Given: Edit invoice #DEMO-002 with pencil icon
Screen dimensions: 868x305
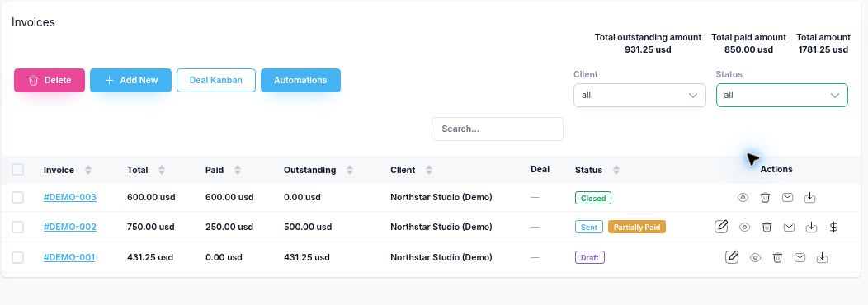Looking at the screenshot, I should (x=721, y=227).
